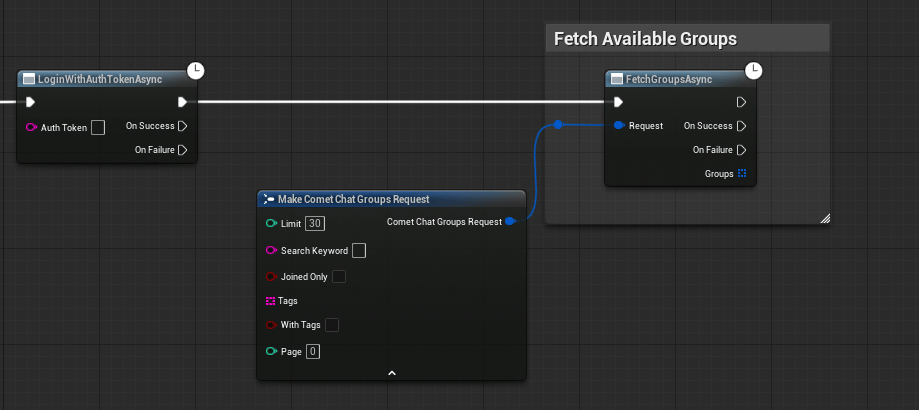Click the With Tags input pin
This screenshot has height=410, width=919.
tap(271, 324)
